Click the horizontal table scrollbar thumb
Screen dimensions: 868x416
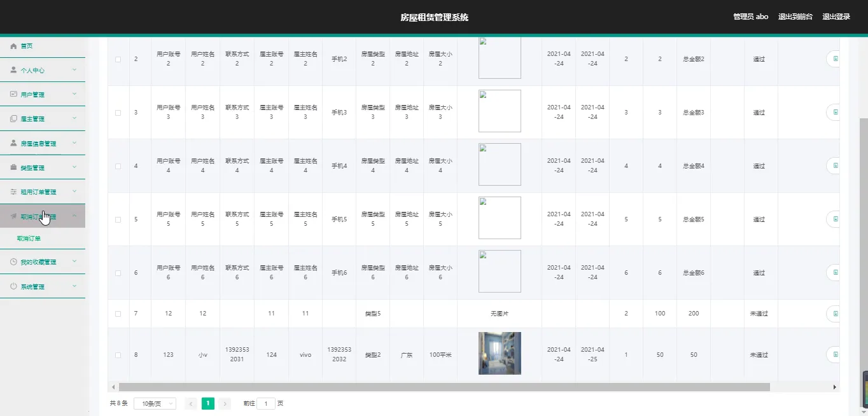tap(444, 387)
